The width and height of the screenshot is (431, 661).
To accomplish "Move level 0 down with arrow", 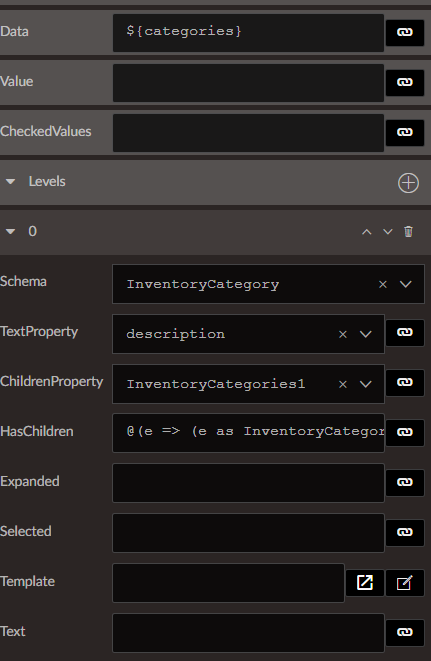I will coord(388,232).
